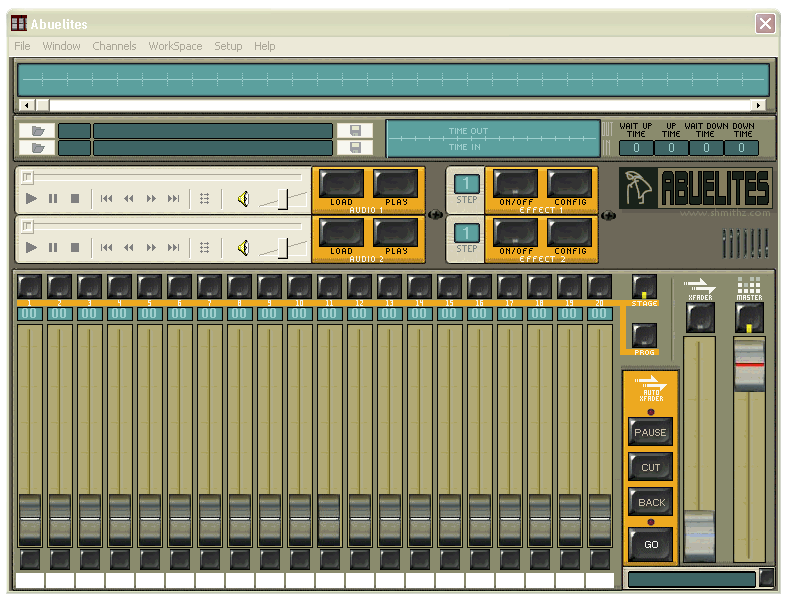Click the GO crossfade button
The width and height of the screenshot is (786, 601).
pyautogui.click(x=651, y=544)
